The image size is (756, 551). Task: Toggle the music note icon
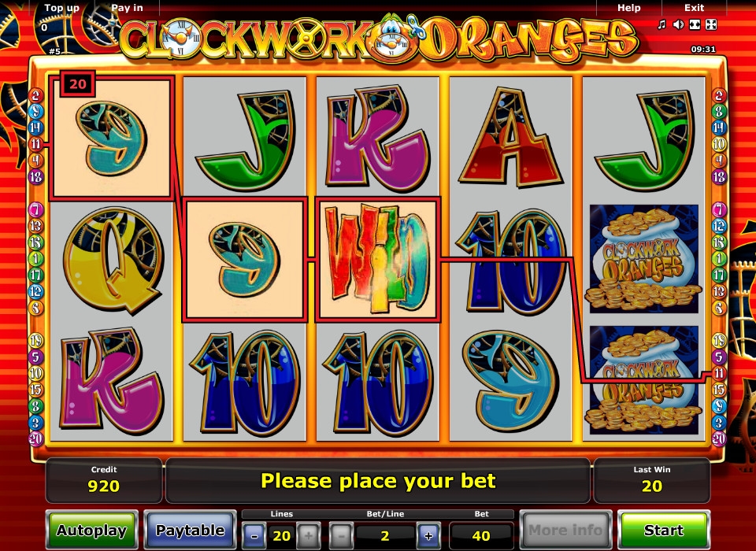click(x=662, y=24)
